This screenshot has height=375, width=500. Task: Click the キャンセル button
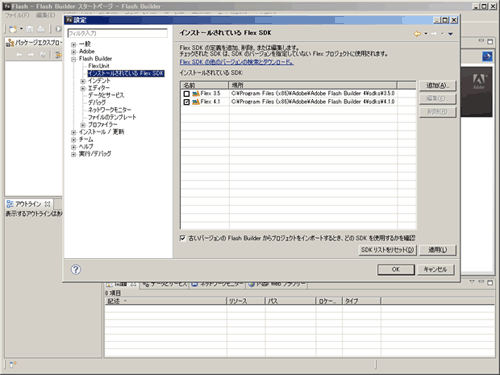pyautogui.click(x=436, y=269)
